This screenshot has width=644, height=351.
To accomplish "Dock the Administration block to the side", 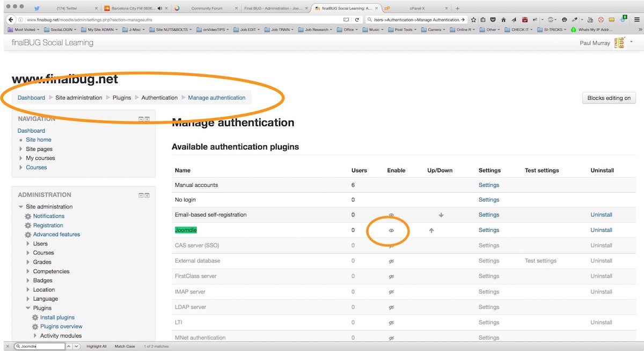I will [x=147, y=195].
